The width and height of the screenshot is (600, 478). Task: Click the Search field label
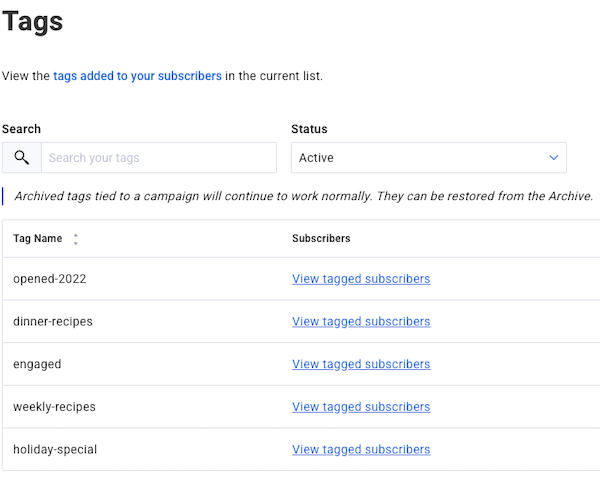pyautogui.click(x=21, y=129)
